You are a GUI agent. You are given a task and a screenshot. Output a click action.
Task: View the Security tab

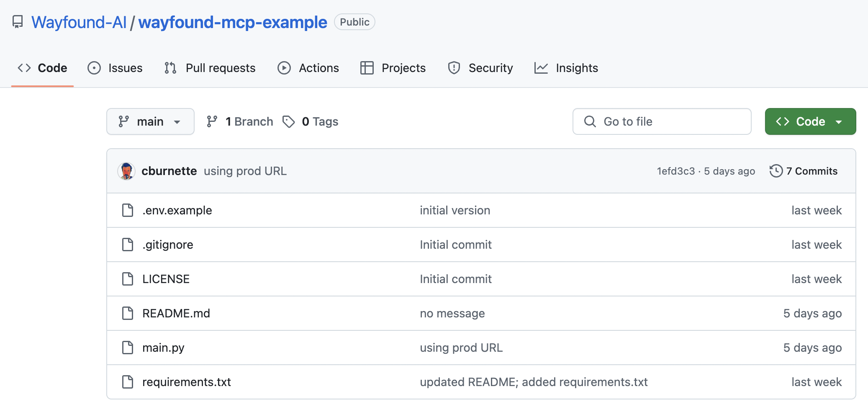480,68
